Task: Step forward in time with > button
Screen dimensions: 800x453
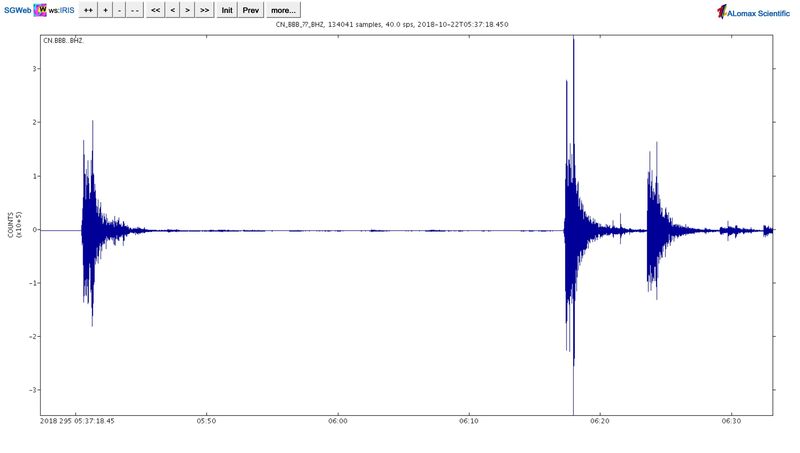Action: point(187,10)
